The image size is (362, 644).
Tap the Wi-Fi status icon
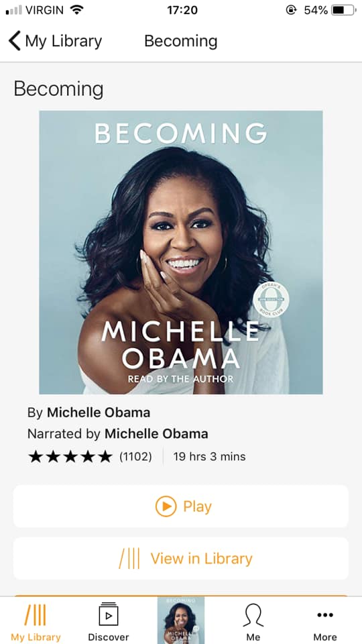(x=76, y=10)
